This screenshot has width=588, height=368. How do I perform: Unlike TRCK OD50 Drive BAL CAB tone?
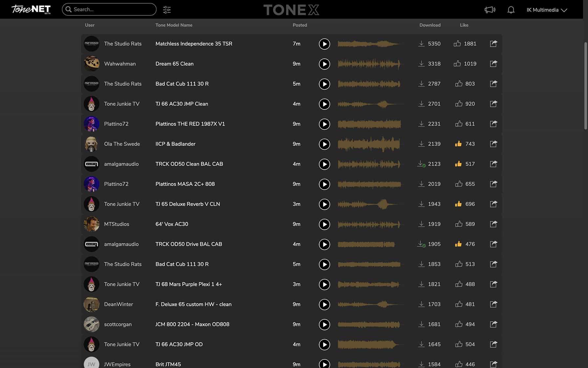(458, 244)
